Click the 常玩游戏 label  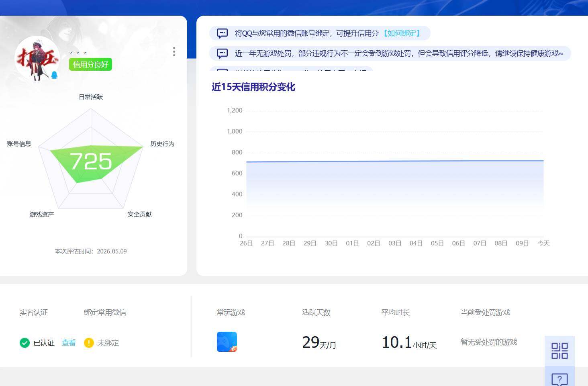231,312
